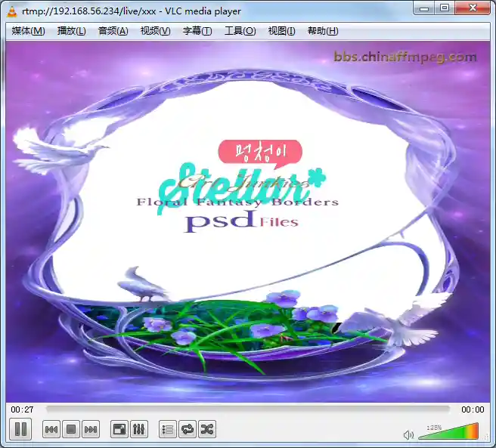Open the 音频(A) menu

pyautogui.click(x=113, y=31)
